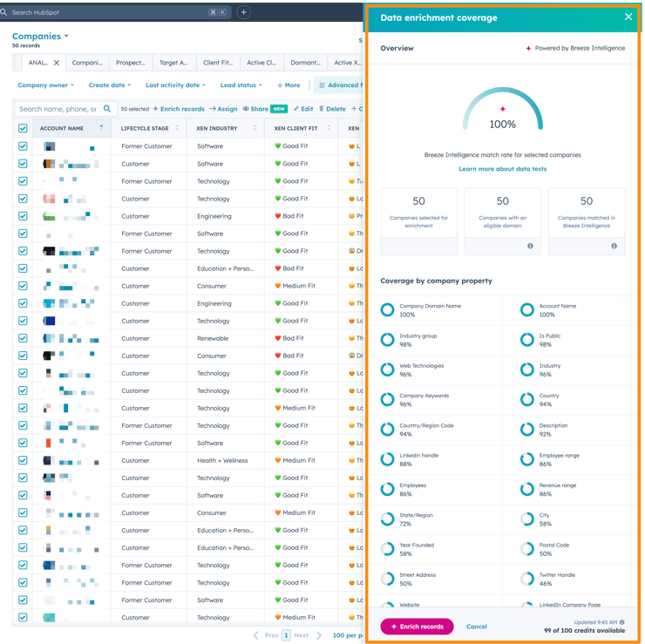Click the plus icon beside the search bar
This screenshot has width=645, height=644.
click(243, 12)
